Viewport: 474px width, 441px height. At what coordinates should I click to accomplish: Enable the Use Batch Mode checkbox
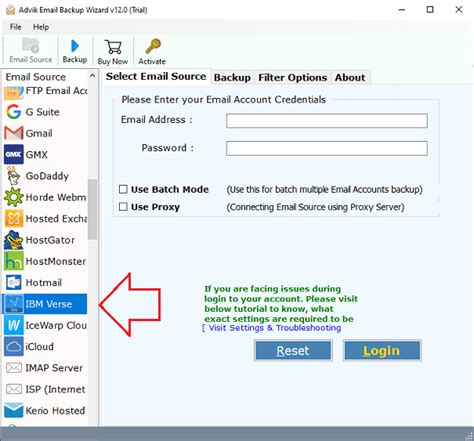[123, 189]
